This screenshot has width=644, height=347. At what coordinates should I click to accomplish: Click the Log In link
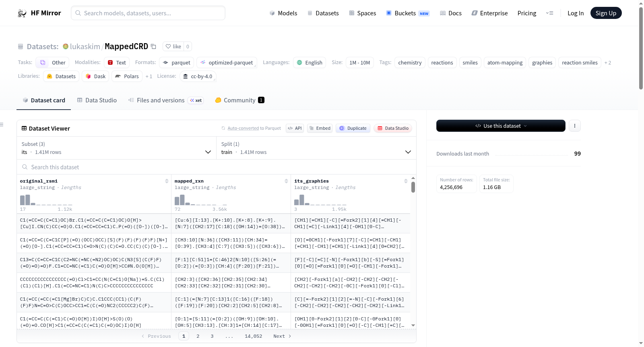click(x=576, y=13)
